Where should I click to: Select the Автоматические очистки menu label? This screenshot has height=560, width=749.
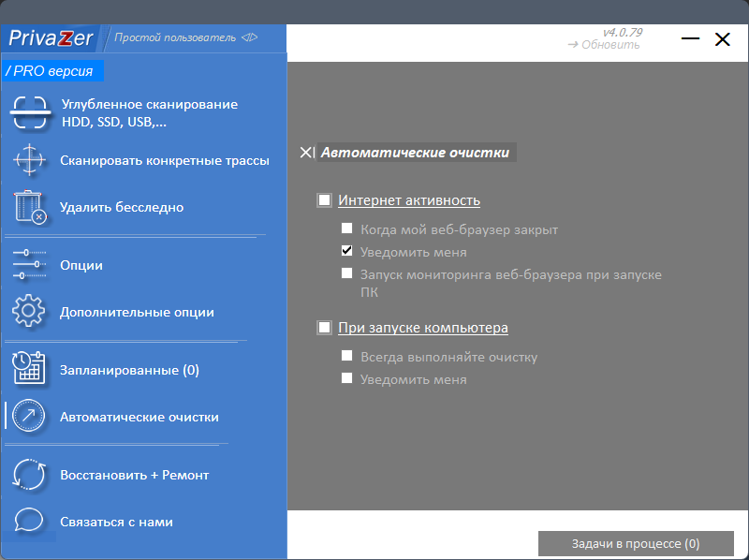(139, 417)
